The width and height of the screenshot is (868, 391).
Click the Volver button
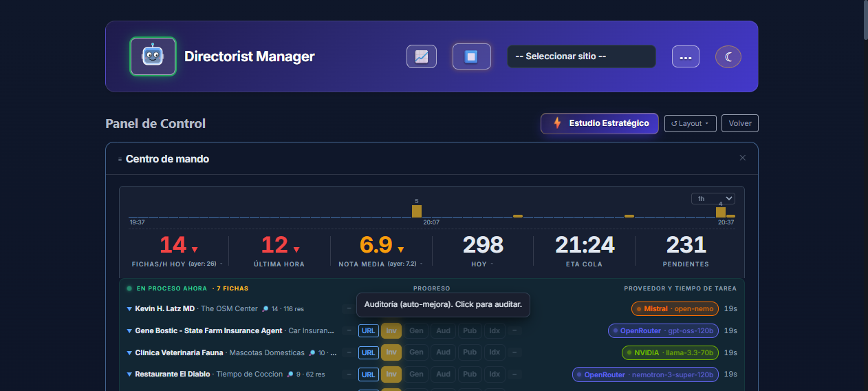coord(740,124)
